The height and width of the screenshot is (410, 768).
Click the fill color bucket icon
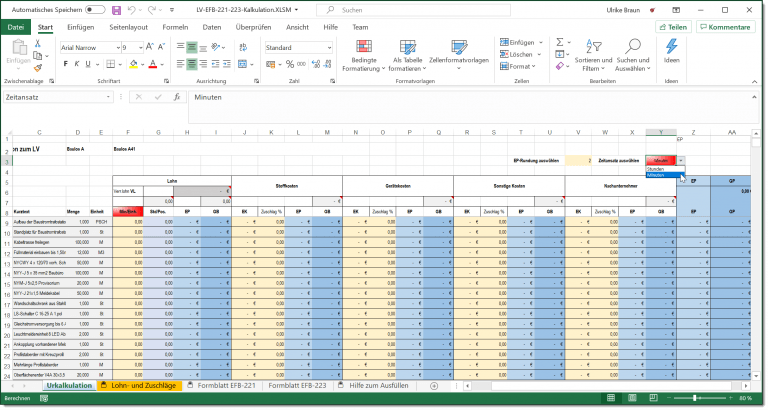click(134, 64)
